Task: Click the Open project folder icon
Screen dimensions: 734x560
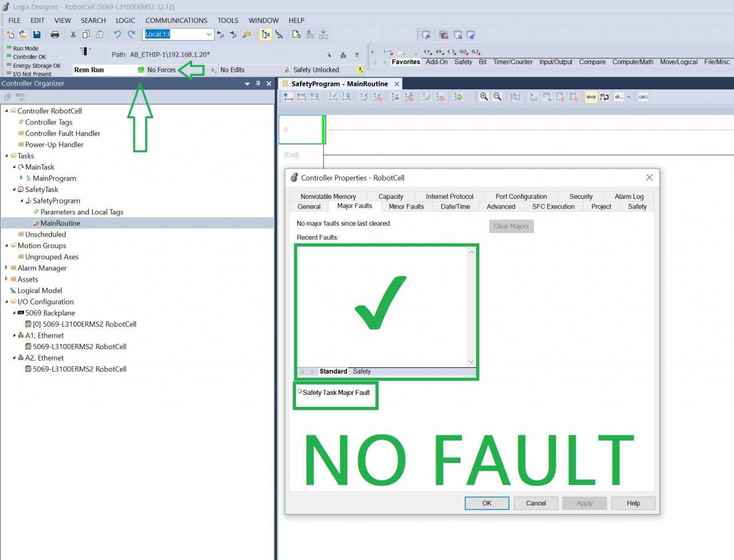Action: (24, 34)
